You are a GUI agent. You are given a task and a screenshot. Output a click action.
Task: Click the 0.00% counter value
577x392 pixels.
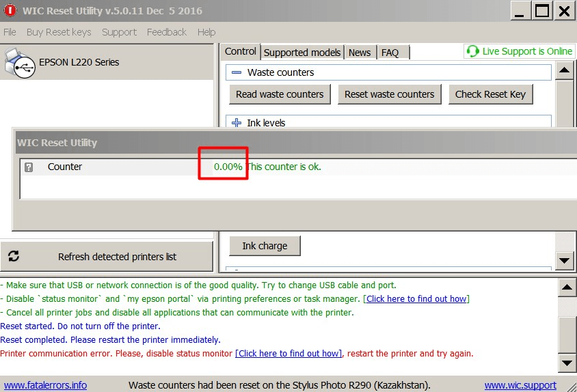pyautogui.click(x=228, y=167)
